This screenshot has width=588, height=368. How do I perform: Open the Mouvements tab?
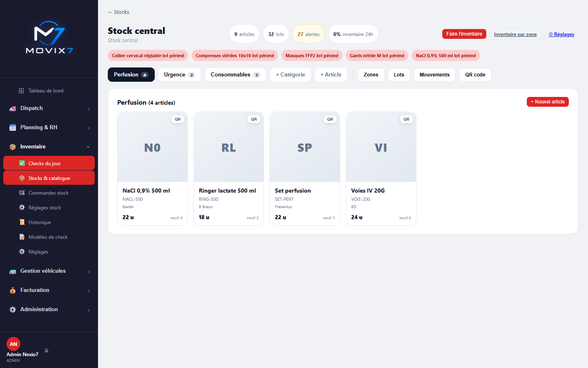coord(434,75)
